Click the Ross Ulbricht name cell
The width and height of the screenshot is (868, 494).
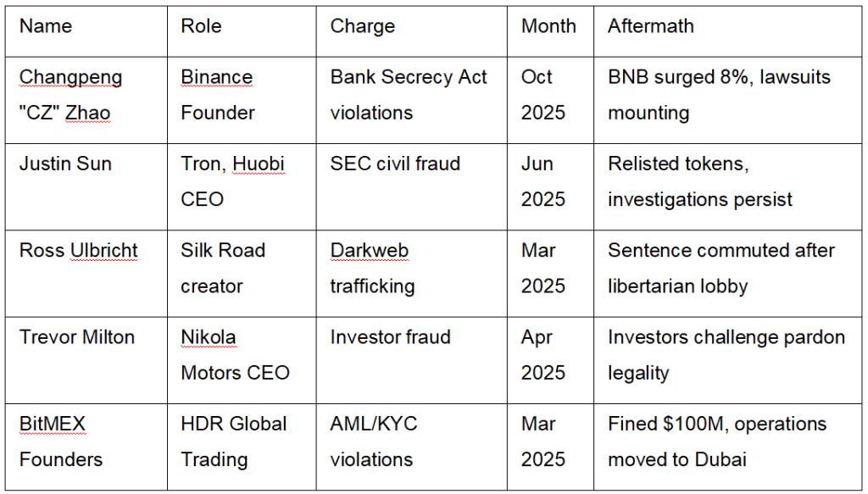78,251
